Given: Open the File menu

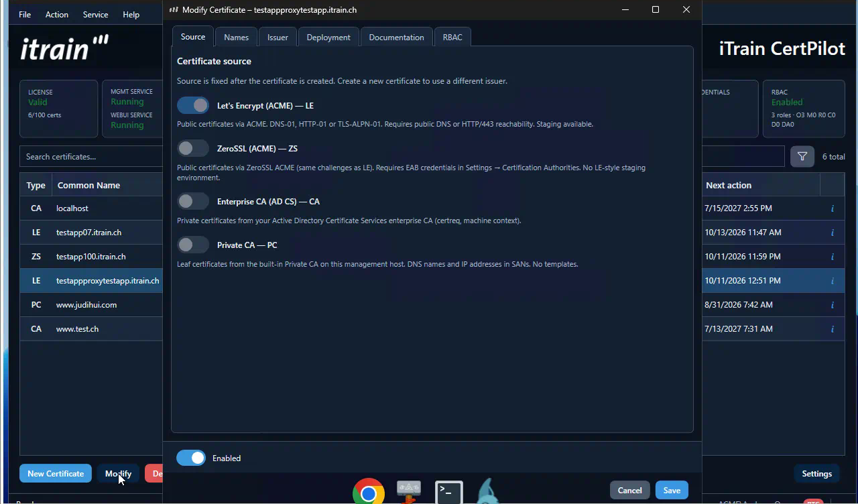Looking at the screenshot, I should (x=25, y=14).
